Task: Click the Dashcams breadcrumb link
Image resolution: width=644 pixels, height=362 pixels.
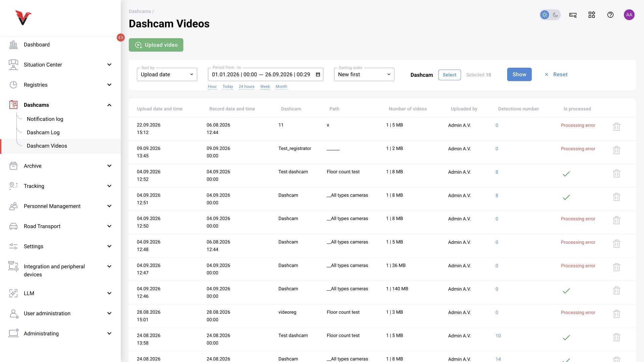Action: point(140,11)
